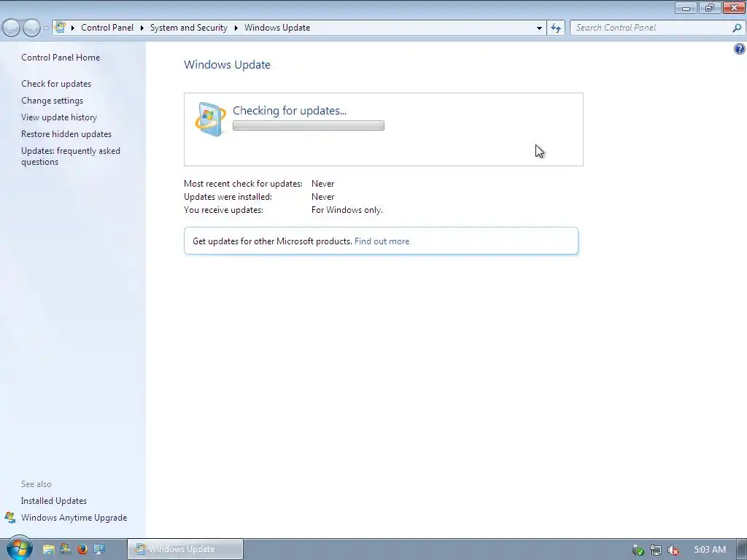
Task: Click the magnifier search icon
Action: [737, 28]
